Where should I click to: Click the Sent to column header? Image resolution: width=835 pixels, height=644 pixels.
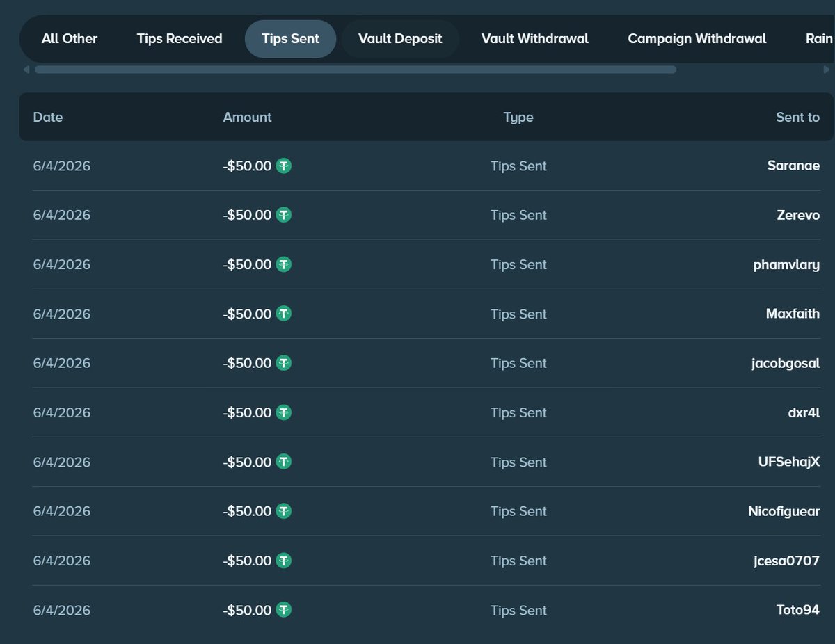(798, 118)
